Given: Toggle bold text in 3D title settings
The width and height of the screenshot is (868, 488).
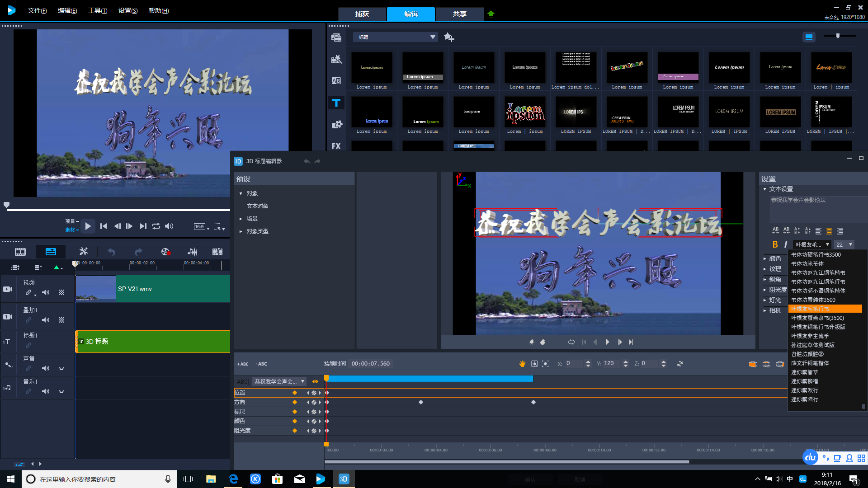Looking at the screenshot, I should pos(775,244).
